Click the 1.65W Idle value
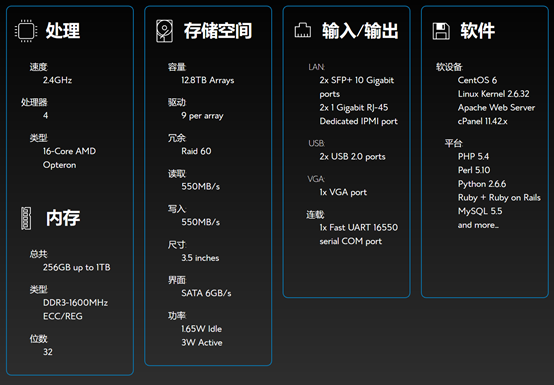554x385 pixels. tap(201, 329)
